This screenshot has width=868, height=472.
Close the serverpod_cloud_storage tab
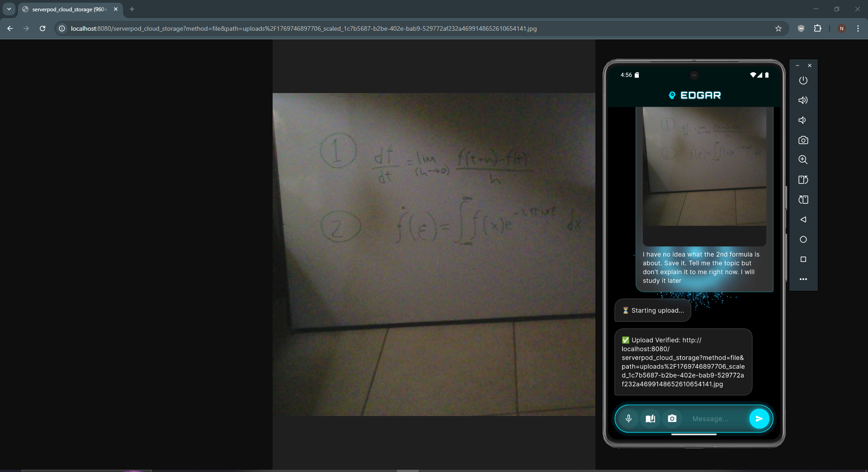click(x=116, y=9)
